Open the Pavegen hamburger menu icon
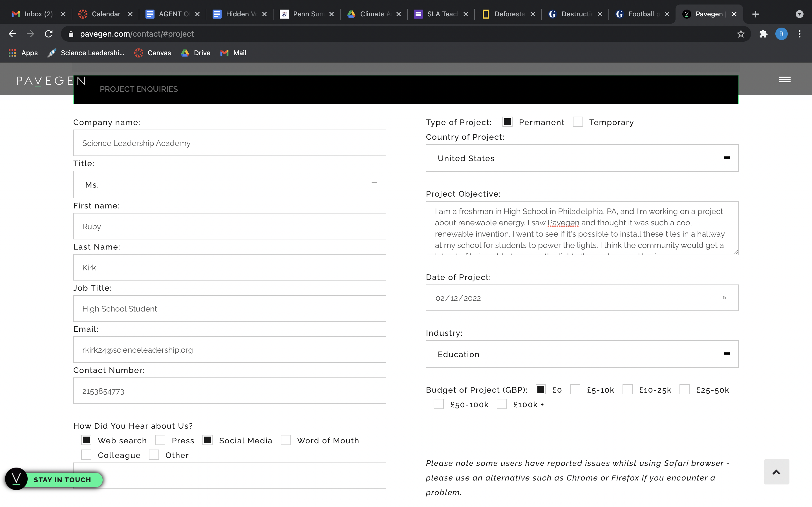The height and width of the screenshot is (507, 812). (784, 79)
